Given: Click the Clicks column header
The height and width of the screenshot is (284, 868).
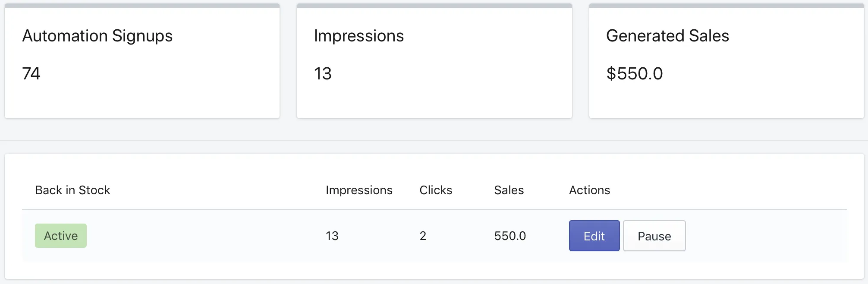Looking at the screenshot, I should [436, 190].
